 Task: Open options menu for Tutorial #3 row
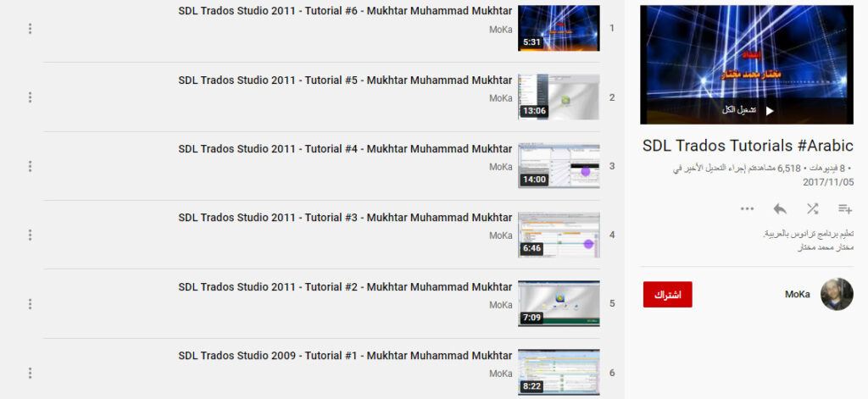point(30,236)
